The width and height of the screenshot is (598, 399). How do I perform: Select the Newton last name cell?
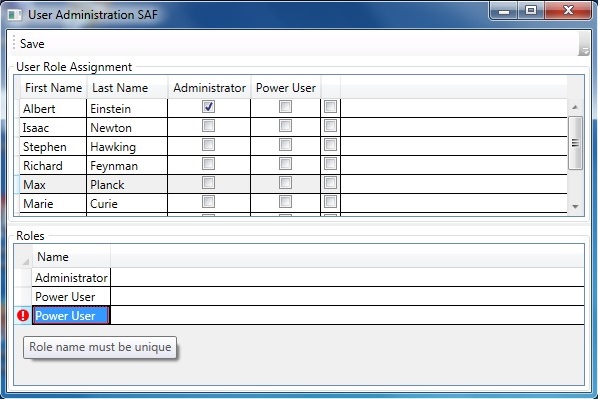127,127
